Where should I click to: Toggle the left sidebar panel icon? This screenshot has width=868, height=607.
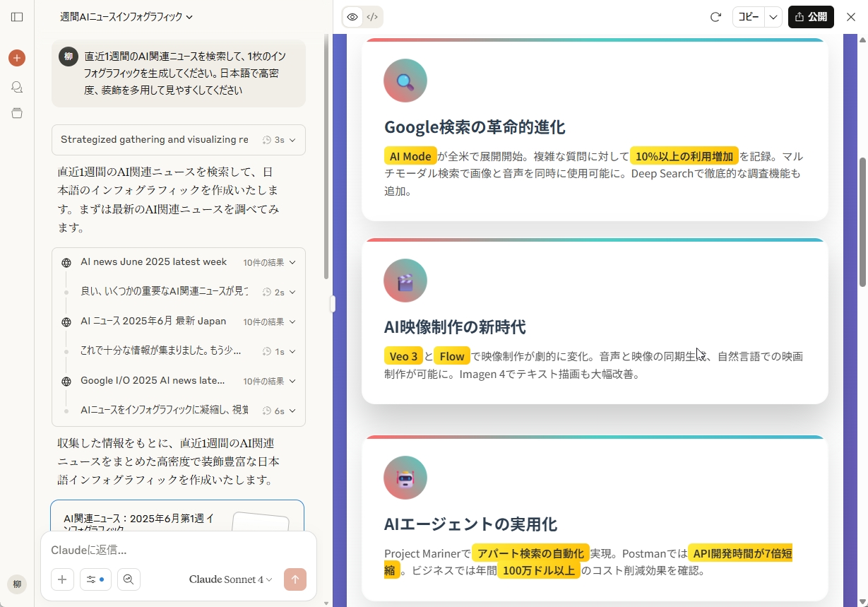click(17, 17)
